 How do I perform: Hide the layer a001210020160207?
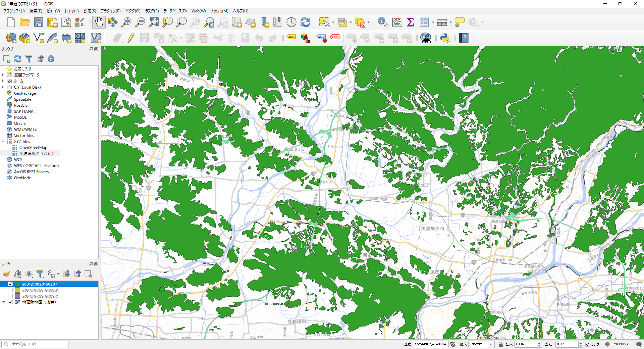click(x=10, y=284)
